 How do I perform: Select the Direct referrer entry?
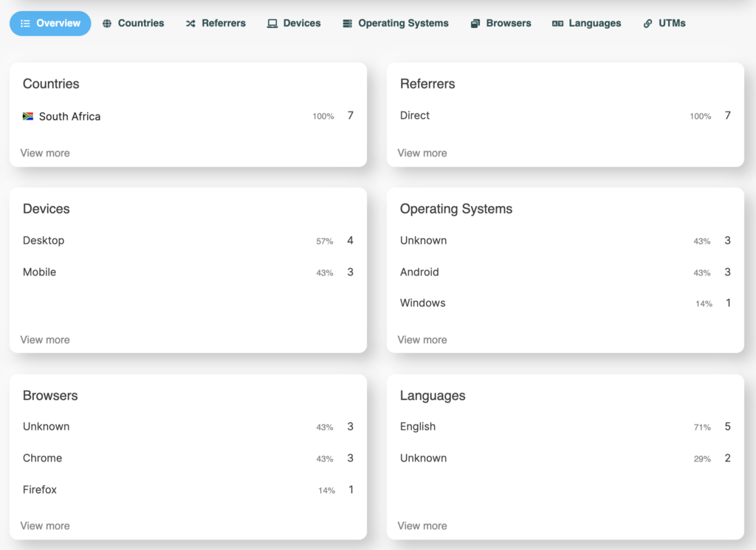(566, 116)
